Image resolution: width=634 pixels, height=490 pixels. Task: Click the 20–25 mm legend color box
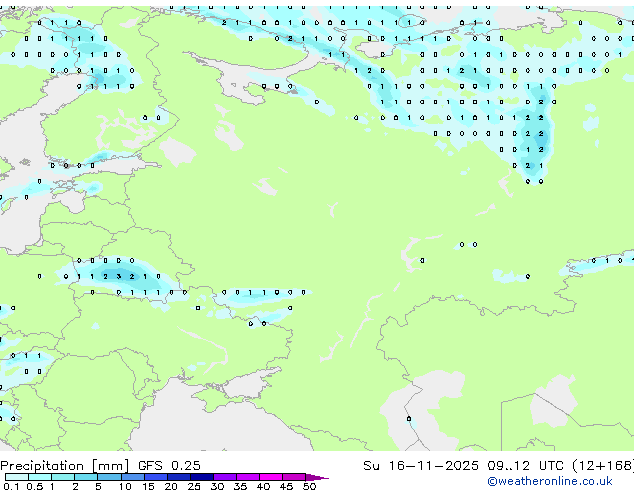coord(178,477)
